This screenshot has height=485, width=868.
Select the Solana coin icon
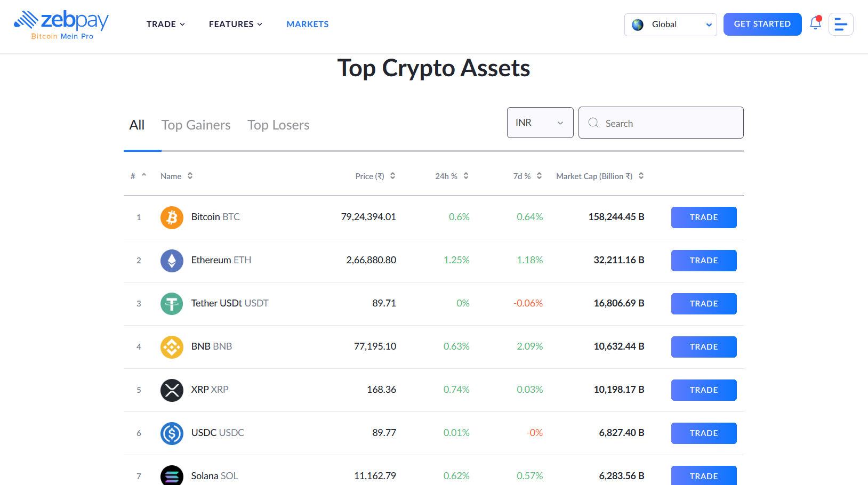pyautogui.click(x=172, y=475)
